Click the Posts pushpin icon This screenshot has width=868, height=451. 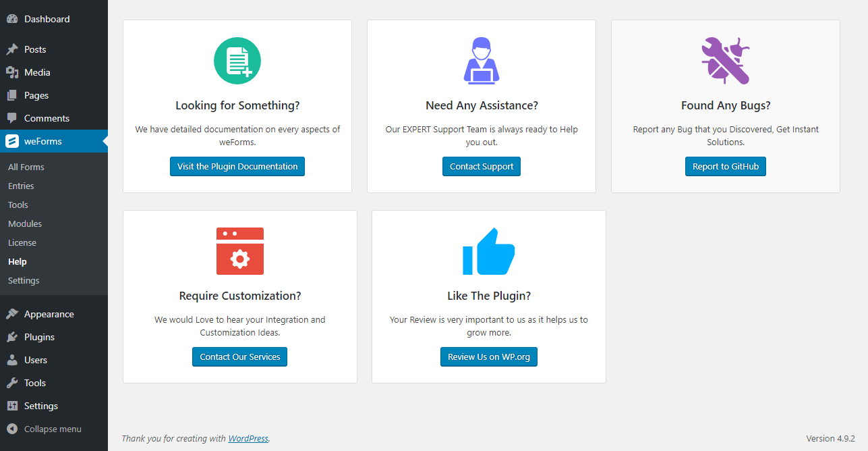pos(12,49)
